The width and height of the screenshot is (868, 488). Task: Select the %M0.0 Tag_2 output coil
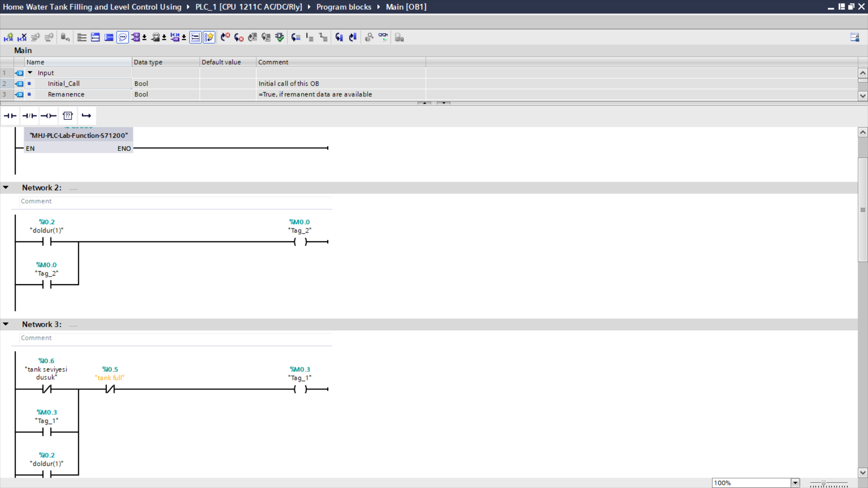coord(300,242)
